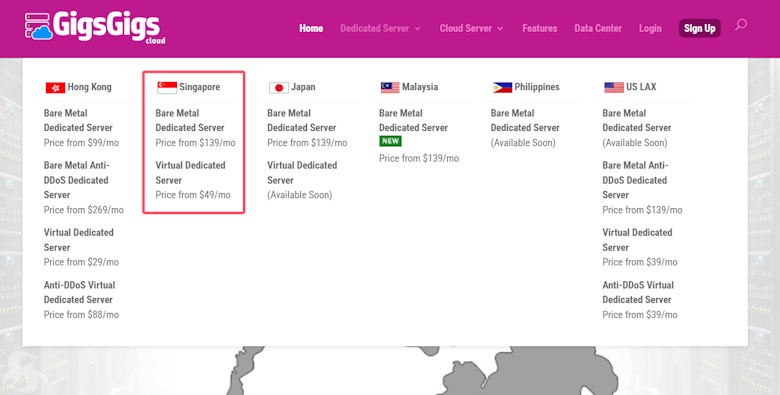Go to the Home menu item
This screenshot has width=780, height=395.
(311, 28)
